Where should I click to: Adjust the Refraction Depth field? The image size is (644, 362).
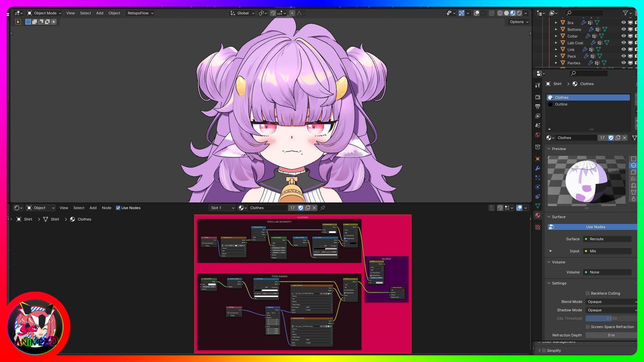click(x=611, y=335)
